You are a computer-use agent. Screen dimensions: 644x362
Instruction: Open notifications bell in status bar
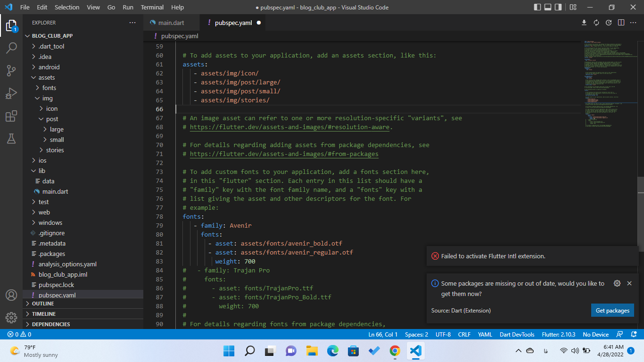click(634, 334)
